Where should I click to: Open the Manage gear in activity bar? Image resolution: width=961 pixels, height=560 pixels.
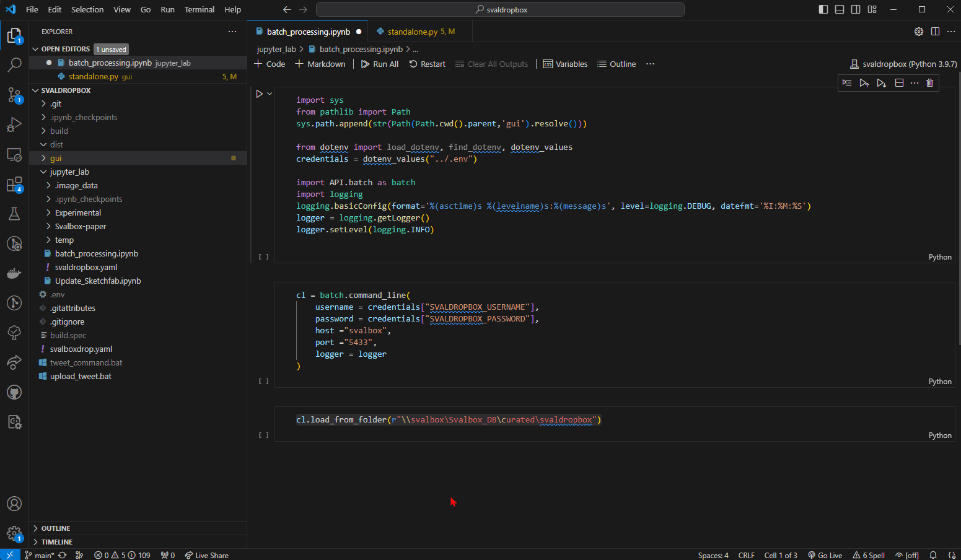pos(14,533)
